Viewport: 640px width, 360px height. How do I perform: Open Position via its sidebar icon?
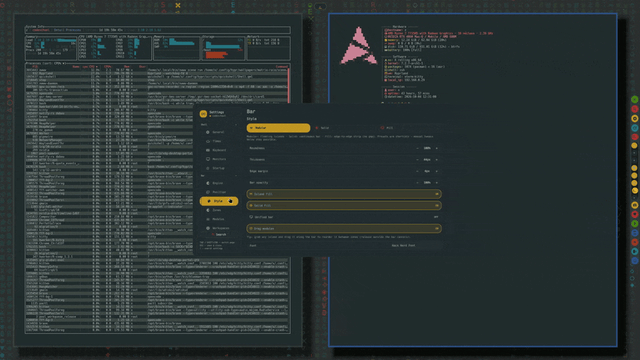pyautogui.click(x=208, y=192)
